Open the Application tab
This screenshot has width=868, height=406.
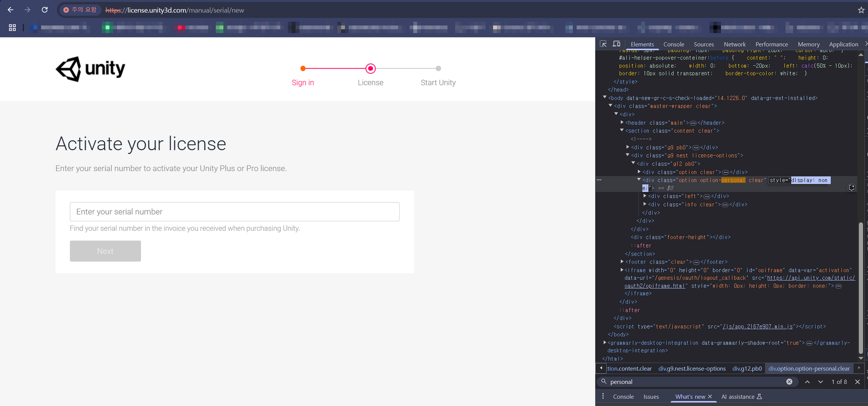[844, 44]
